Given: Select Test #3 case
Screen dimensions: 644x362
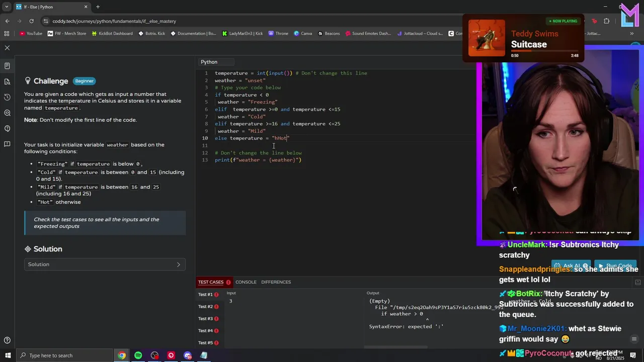Looking at the screenshot, I should pyautogui.click(x=208, y=319).
